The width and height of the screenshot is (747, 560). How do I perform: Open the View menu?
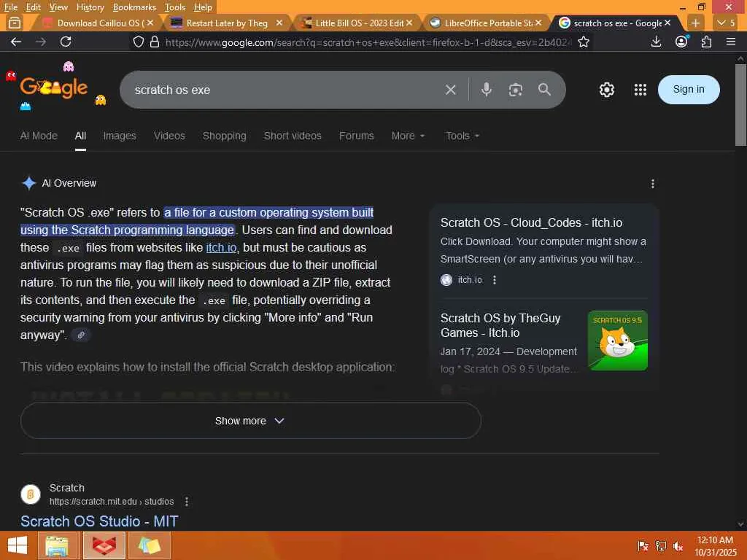(58, 7)
